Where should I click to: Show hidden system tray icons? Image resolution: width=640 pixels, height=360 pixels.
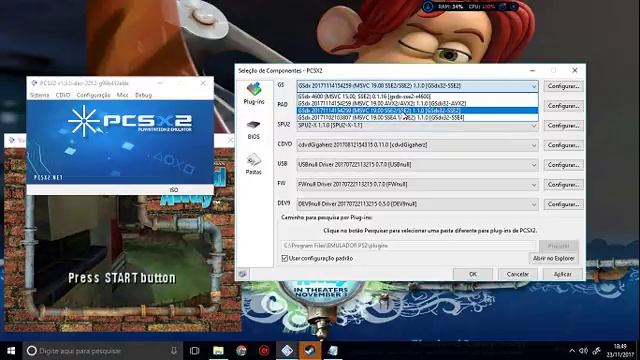(572, 351)
